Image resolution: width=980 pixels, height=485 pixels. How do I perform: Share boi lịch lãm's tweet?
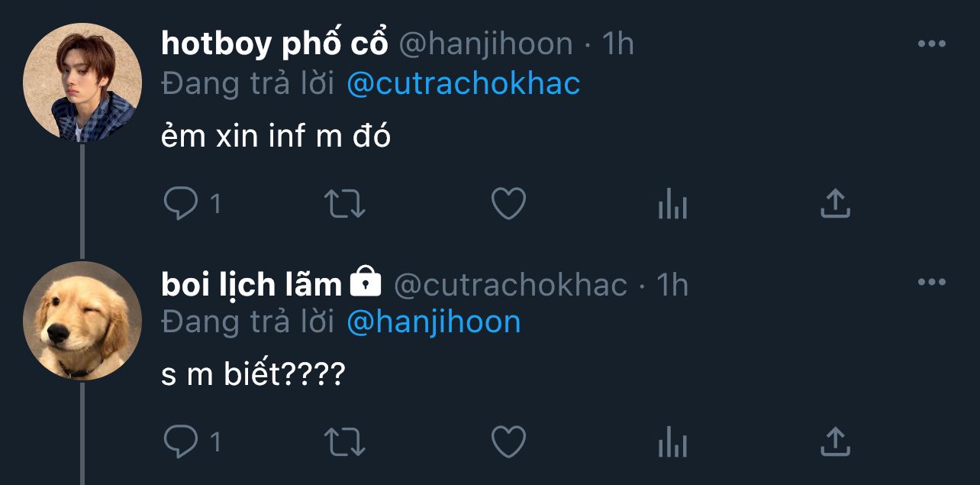[x=835, y=441]
